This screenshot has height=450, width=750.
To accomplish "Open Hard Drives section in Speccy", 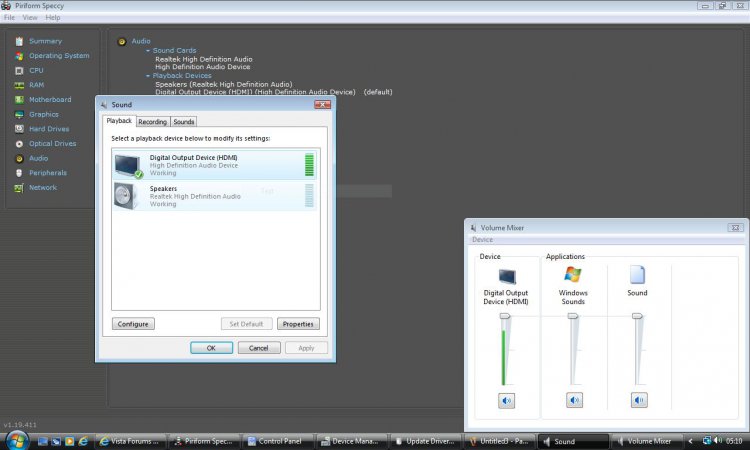I will [x=49, y=129].
